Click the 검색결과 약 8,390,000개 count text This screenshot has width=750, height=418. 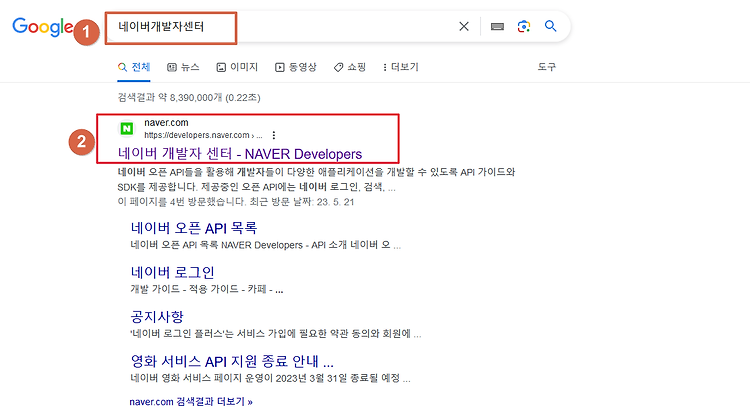tap(189, 98)
